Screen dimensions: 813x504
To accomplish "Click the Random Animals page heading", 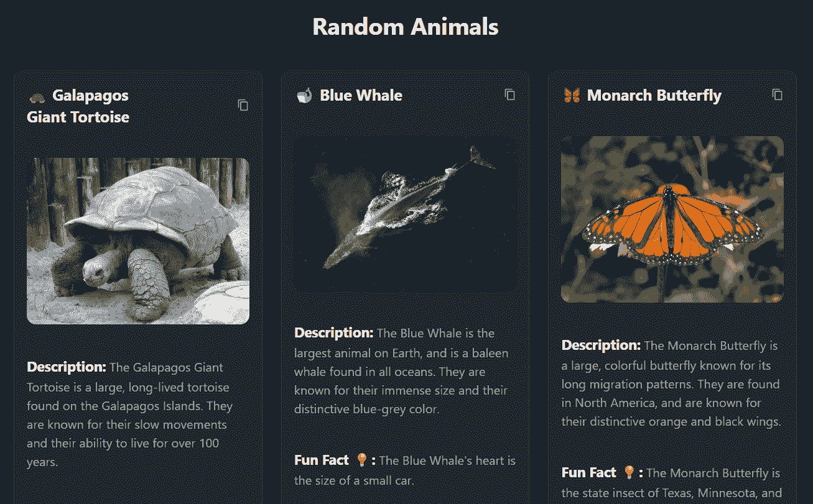I will coord(406,26).
